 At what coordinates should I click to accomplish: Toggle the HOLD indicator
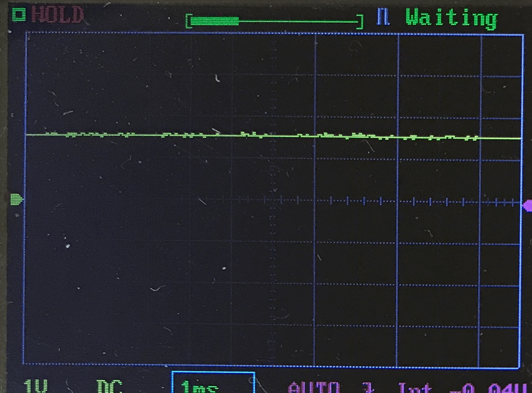[58, 15]
